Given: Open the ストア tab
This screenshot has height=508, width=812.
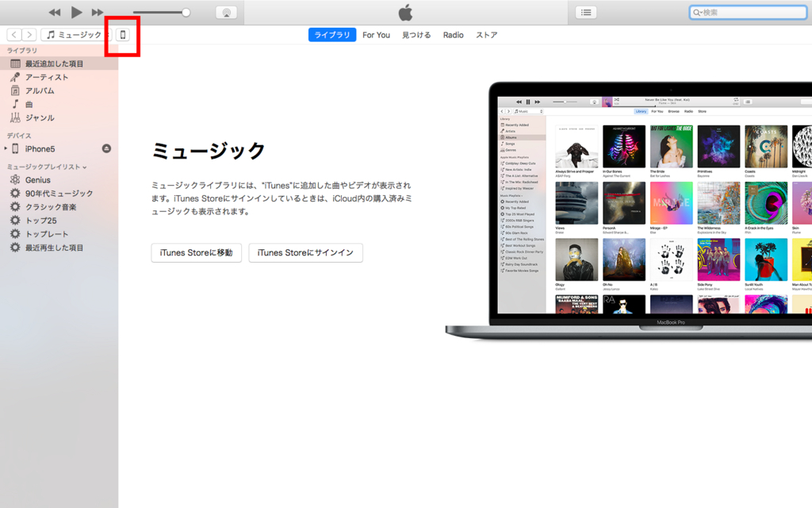Looking at the screenshot, I should pyautogui.click(x=487, y=35).
